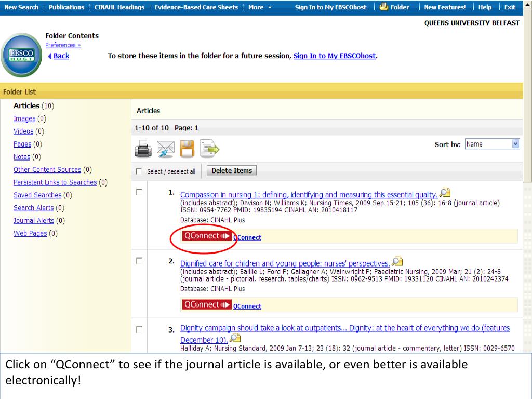Image resolution: width=532 pixels, height=399 pixels.
Task: Open Help in the top bar
Action: (485, 7)
